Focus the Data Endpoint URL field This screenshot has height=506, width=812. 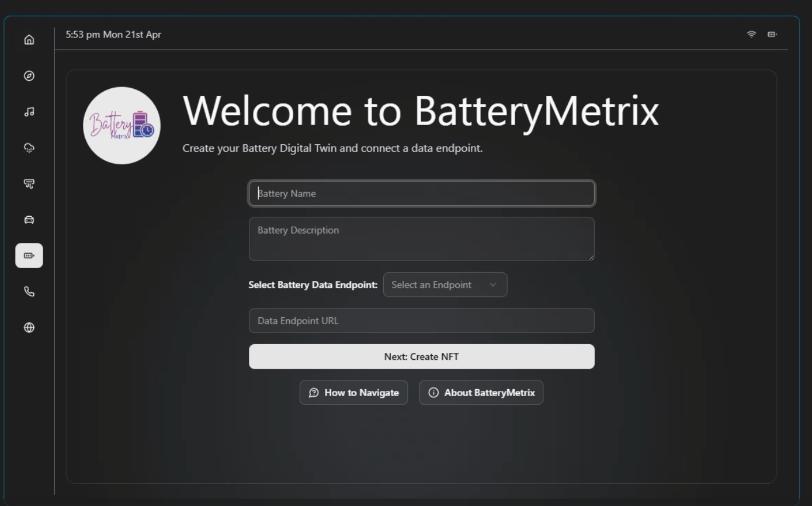[422, 321]
